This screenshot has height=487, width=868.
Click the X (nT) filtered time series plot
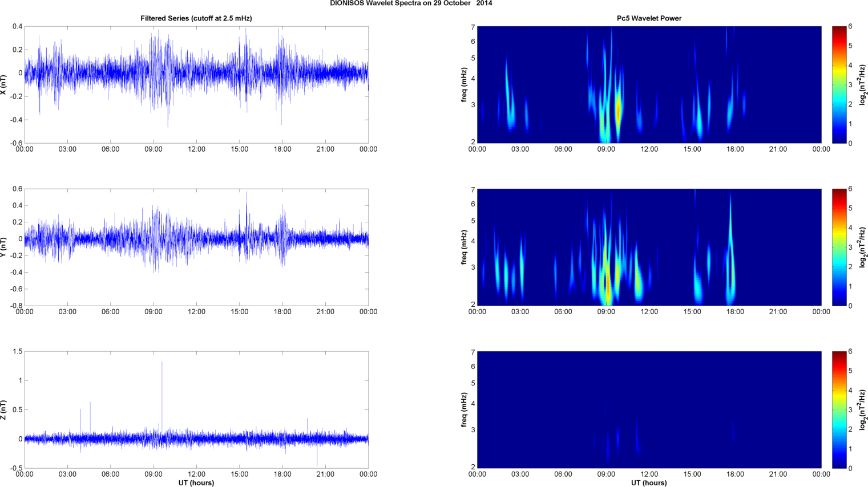pyautogui.click(x=196, y=84)
